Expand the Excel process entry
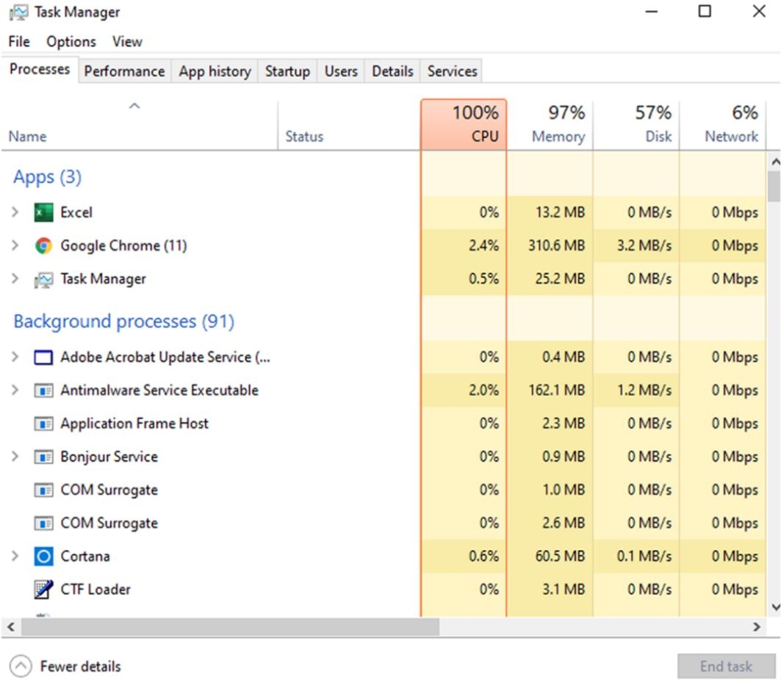This screenshot has width=784, height=683. pos(15,212)
